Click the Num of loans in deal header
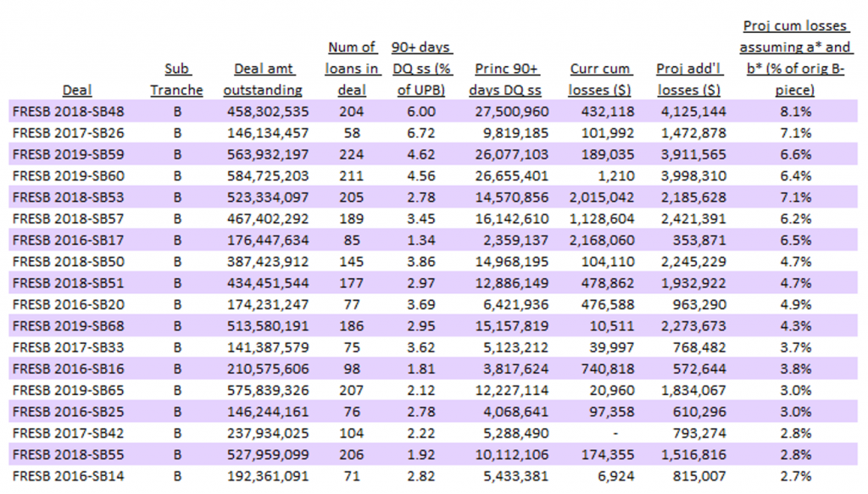Viewport: 868px width, 494px height. click(352, 68)
